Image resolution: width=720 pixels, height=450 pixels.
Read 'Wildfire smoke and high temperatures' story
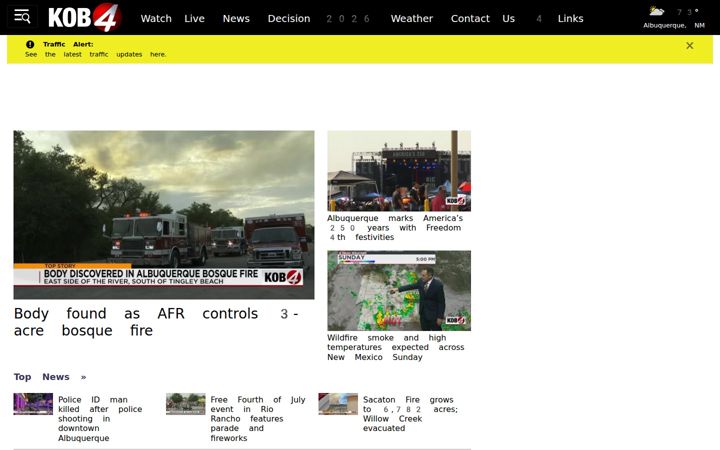click(x=395, y=347)
